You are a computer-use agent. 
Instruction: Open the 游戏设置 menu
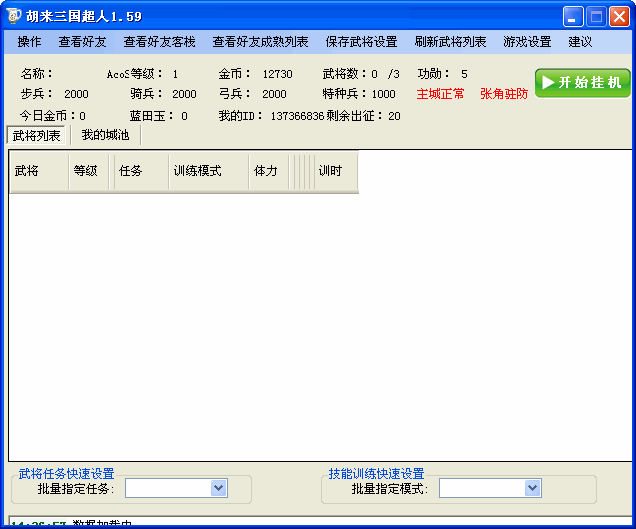(x=527, y=42)
